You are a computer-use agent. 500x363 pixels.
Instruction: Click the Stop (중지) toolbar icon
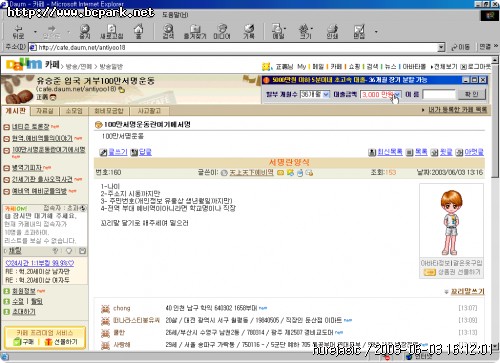pyautogui.click(x=85, y=31)
